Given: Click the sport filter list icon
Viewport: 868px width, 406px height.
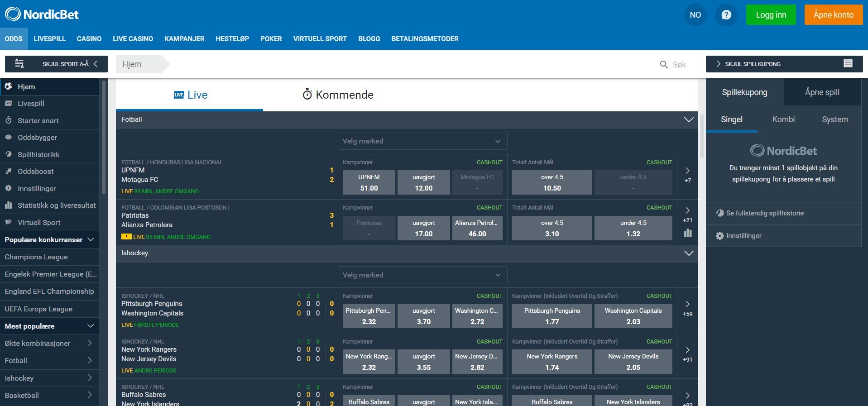Looking at the screenshot, I should coord(19,64).
